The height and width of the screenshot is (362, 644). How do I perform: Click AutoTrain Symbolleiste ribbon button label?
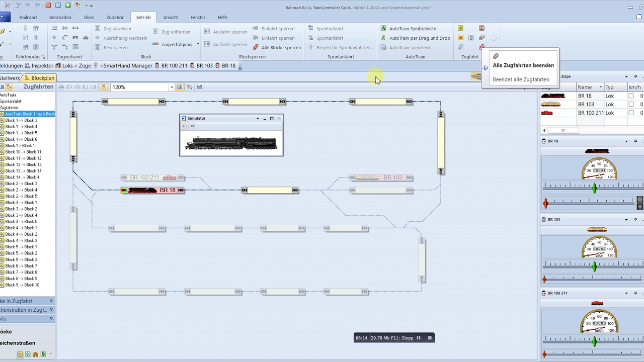(x=413, y=29)
